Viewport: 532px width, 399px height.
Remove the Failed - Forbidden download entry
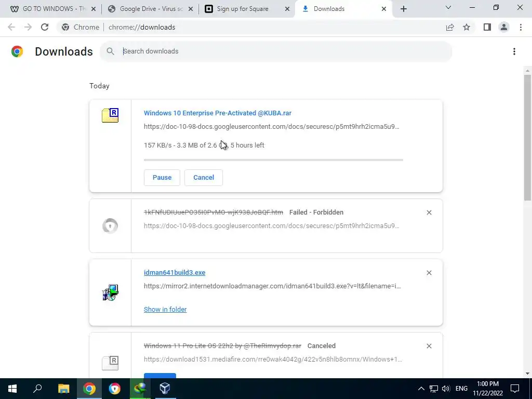429,212
